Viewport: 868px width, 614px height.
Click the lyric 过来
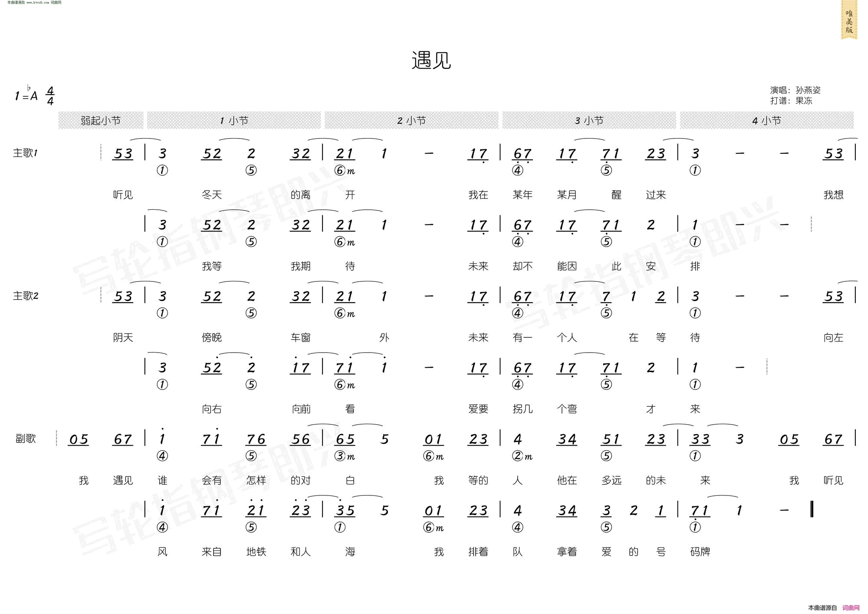(x=656, y=195)
